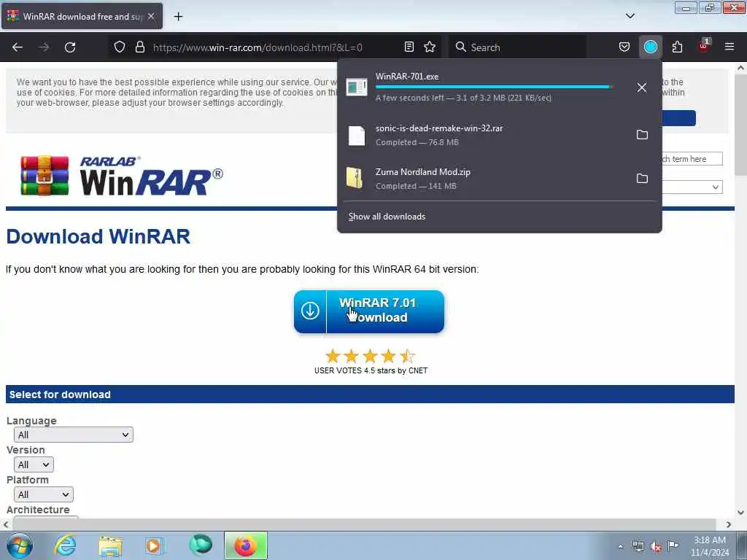Open the Extensions puzzle icon
The image size is (747, 560).
tap(677, 47)
